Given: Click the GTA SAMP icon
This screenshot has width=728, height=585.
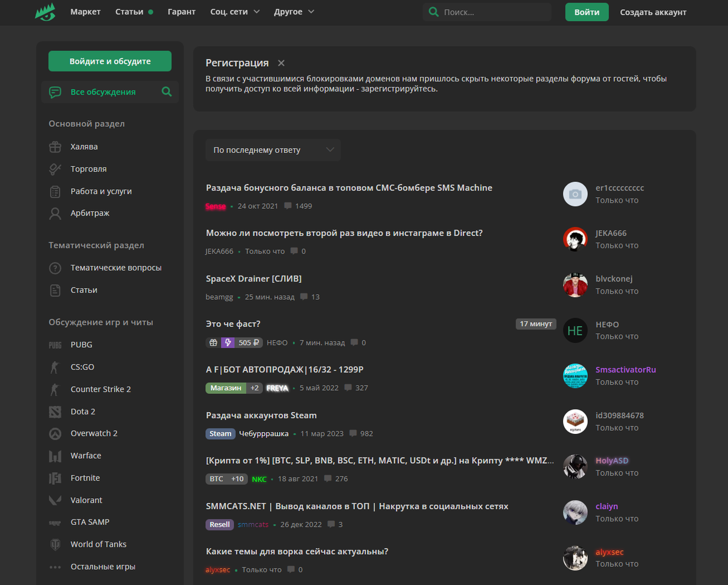Looking at the screenshot, I should 55,522.
